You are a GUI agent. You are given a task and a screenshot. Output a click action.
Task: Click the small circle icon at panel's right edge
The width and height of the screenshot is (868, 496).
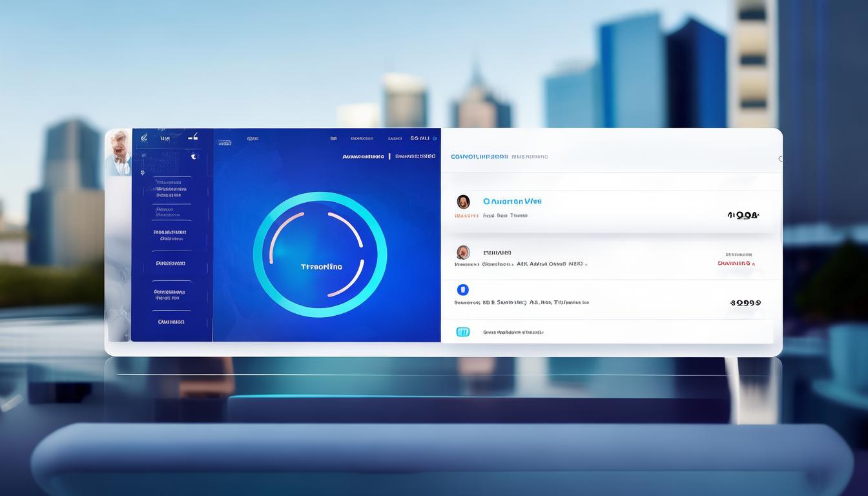[x=781, y=159]
